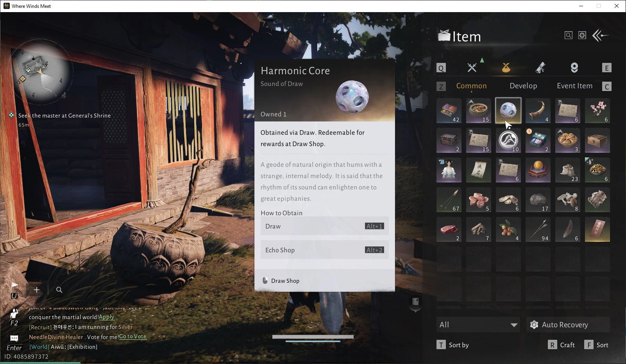Select the horn item with count 4

pos(538,111)
